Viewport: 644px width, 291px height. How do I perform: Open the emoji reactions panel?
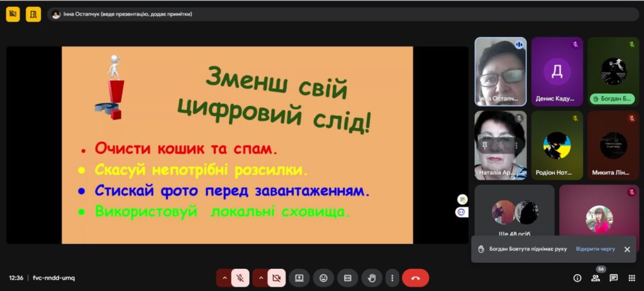pos(323,278)
